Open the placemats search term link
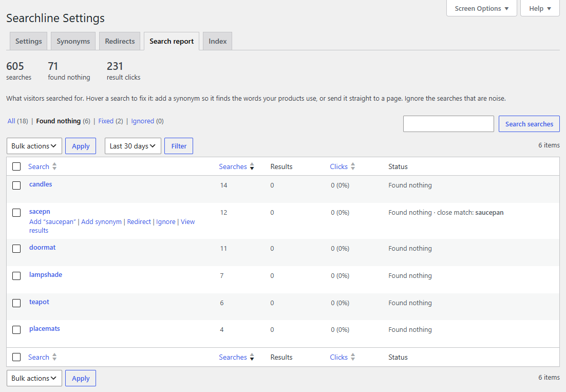Viewport: 566px width, 392px height. [44, 328]
